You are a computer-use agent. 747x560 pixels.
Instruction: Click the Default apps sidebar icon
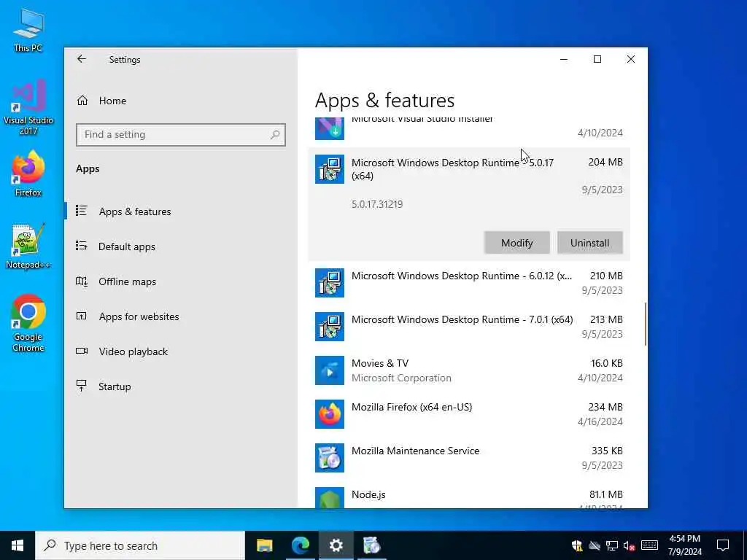point(82,246)
